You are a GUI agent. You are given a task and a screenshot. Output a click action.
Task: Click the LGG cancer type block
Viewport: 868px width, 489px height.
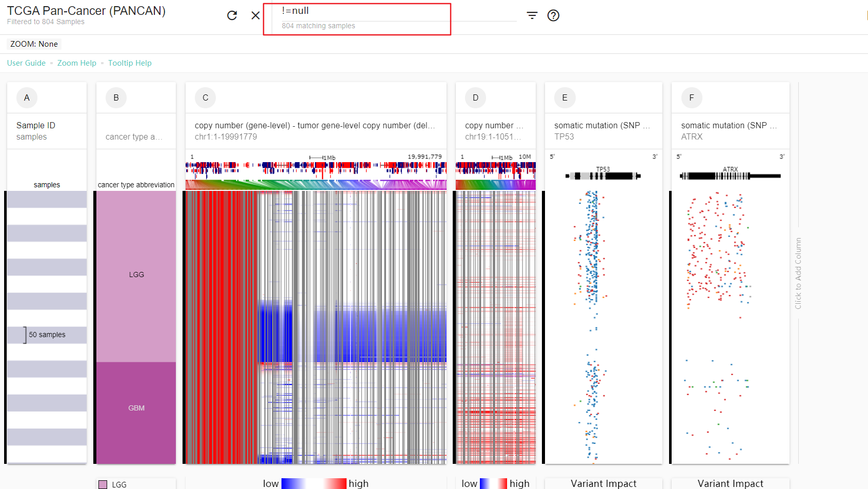click(136, 276)
